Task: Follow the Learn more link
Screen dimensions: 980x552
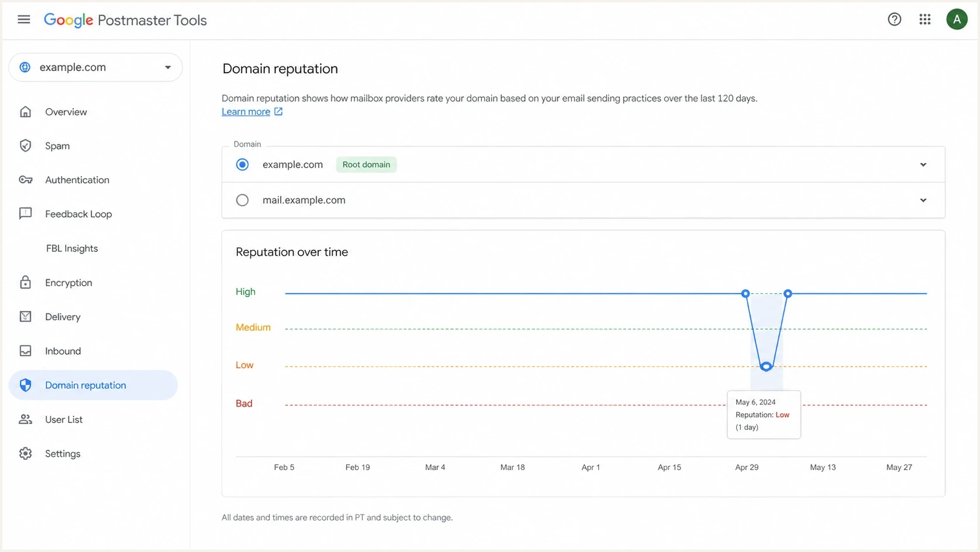Action: (x=246, y=111)
